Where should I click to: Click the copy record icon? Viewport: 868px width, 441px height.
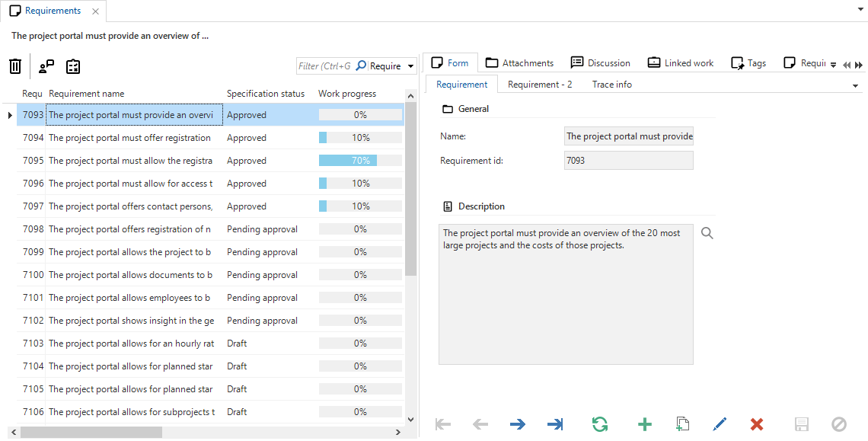(x=683, y=424)
